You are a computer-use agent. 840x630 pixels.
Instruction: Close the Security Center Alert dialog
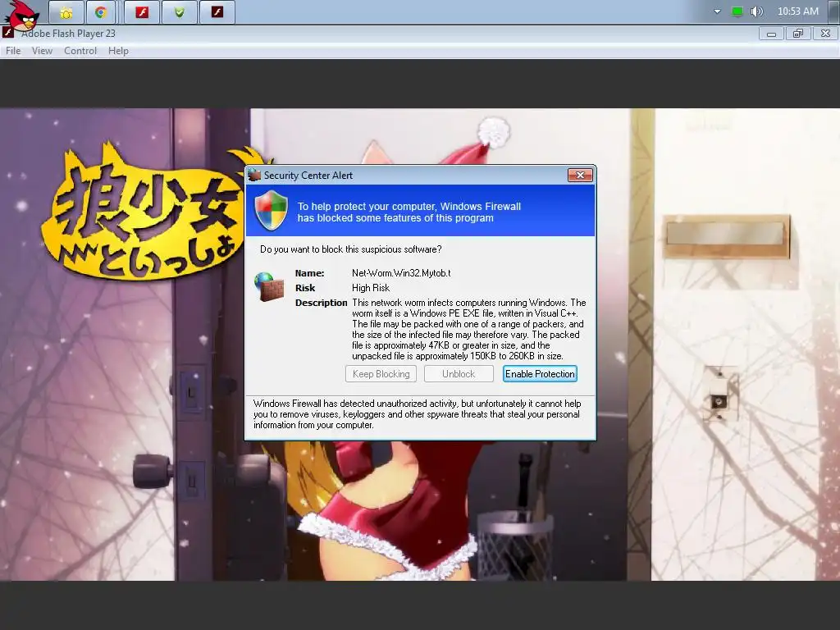click(x=580, y=176)
